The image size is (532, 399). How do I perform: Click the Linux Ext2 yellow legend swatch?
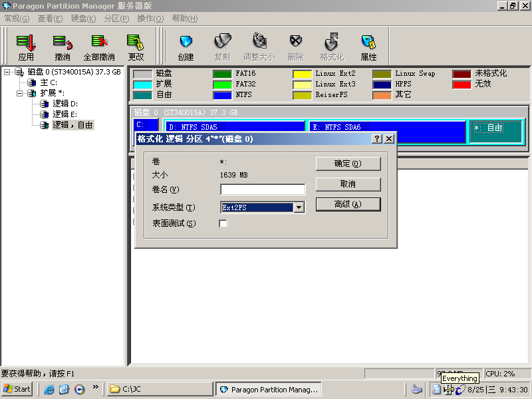coord(302,74)
